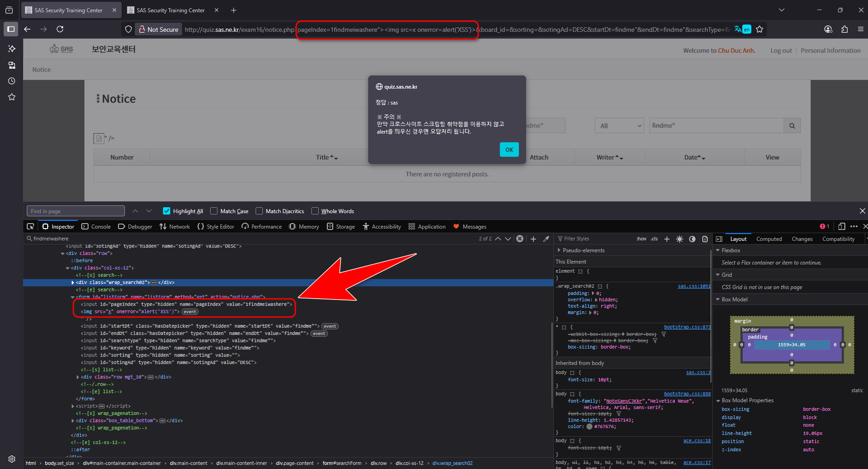Expand the Pseudo-elements section
868x469 pixels.
(x=559, y=250)
